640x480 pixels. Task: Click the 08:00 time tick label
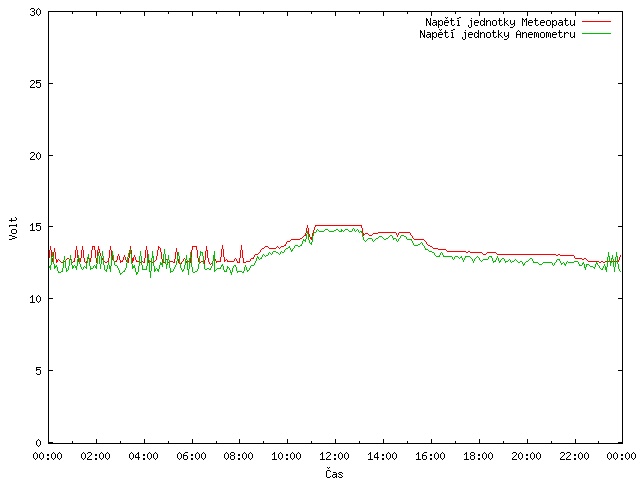coord(239,456)
